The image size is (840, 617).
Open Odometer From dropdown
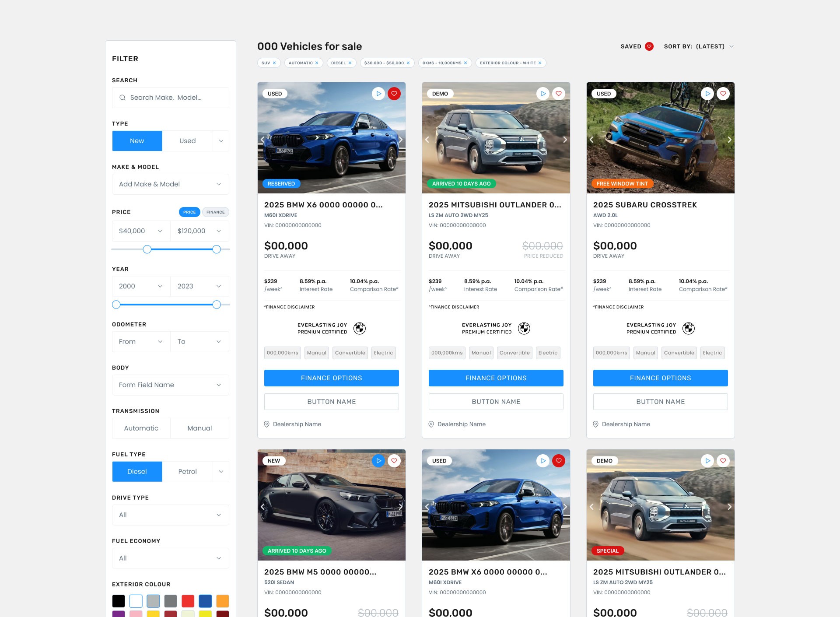(141, 342)
